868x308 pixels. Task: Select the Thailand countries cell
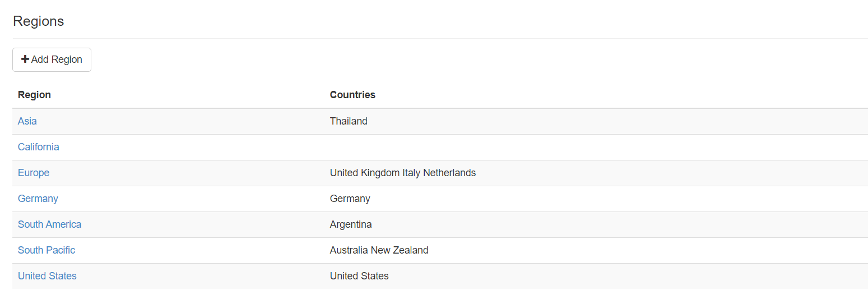[x=349, y=121]
